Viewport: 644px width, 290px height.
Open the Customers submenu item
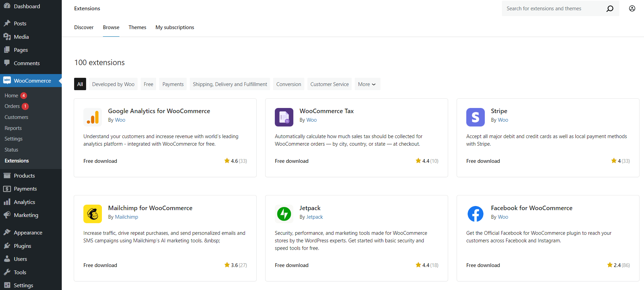click(16, 117)
